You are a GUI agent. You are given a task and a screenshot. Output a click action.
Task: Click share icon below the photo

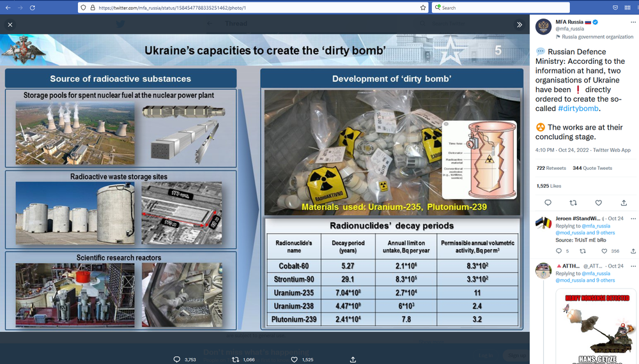[353, 360]
